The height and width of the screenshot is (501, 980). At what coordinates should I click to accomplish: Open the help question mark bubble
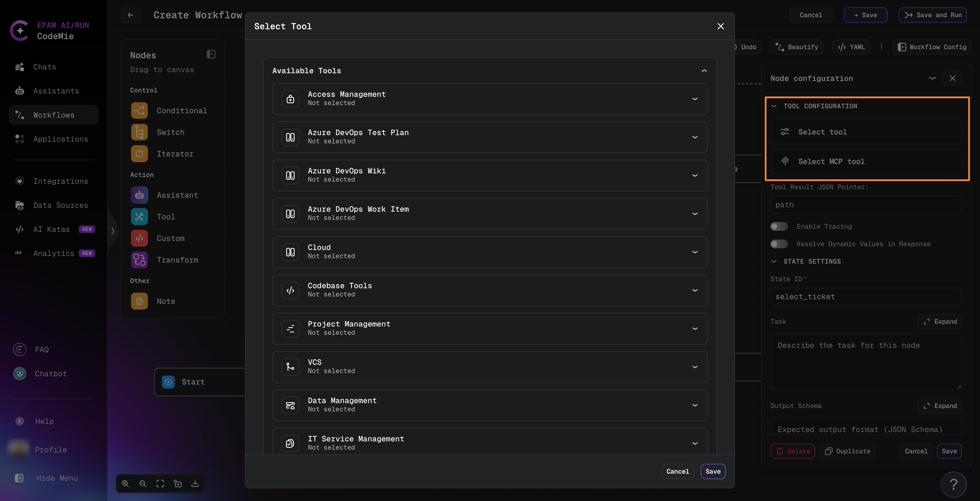[x=954, y=484]
